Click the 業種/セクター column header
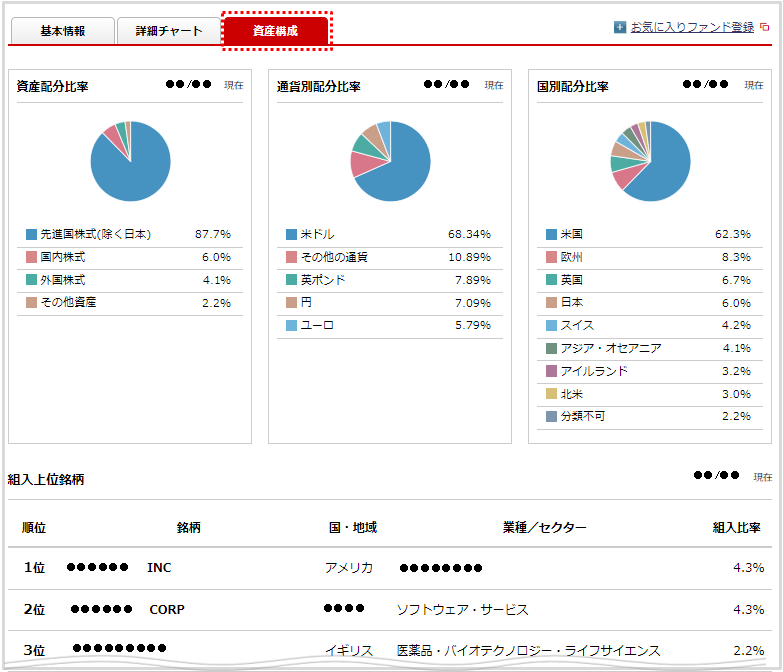783x672 pixels. pos(545,528)
